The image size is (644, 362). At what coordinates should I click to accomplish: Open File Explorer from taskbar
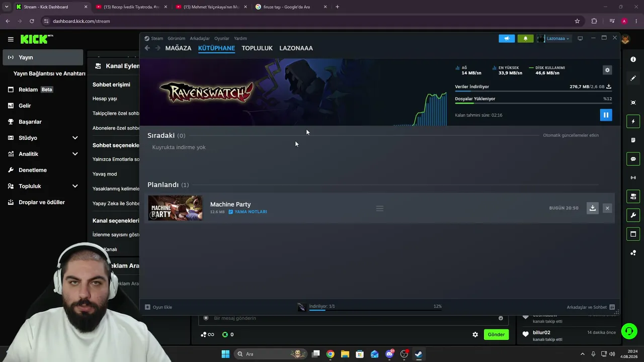(345, 354)
